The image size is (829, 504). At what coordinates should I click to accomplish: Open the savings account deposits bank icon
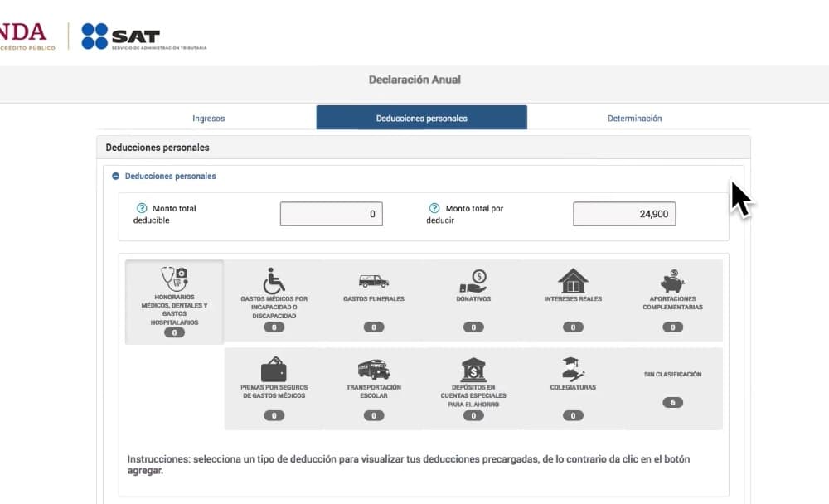(x=473, y=369)
